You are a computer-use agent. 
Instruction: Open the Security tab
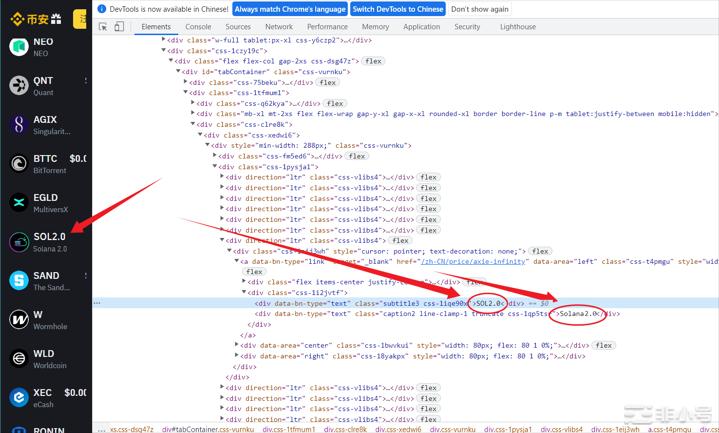click(467, 27)
